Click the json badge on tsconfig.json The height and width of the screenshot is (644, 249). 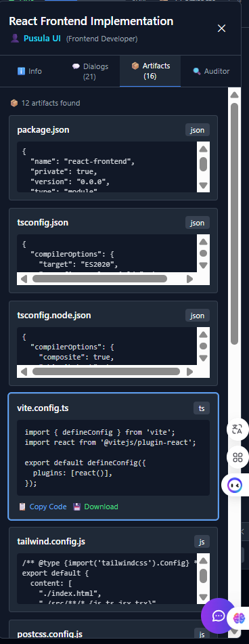(x=198, y=223)
